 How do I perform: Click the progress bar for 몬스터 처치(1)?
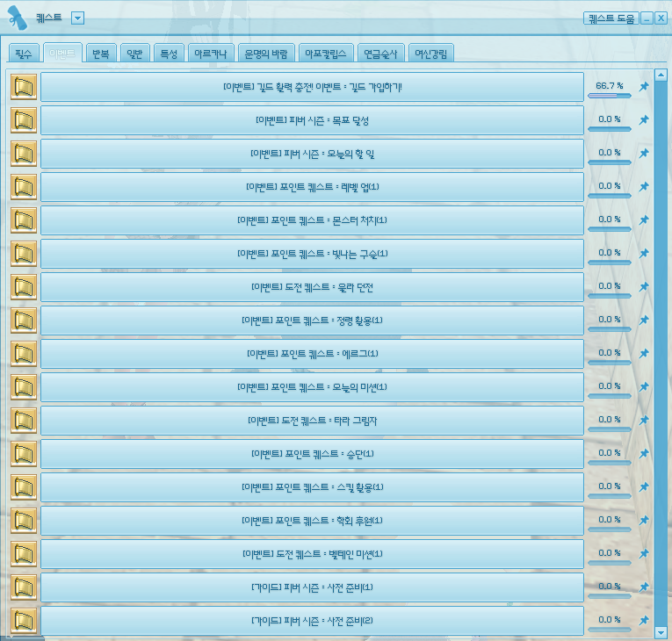coord(609,229)
